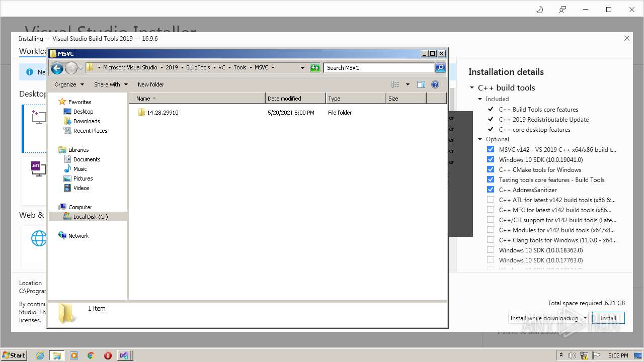644x362 pixels.
Task: Click Tools in address breadcrumb
Action: (240, 67)
